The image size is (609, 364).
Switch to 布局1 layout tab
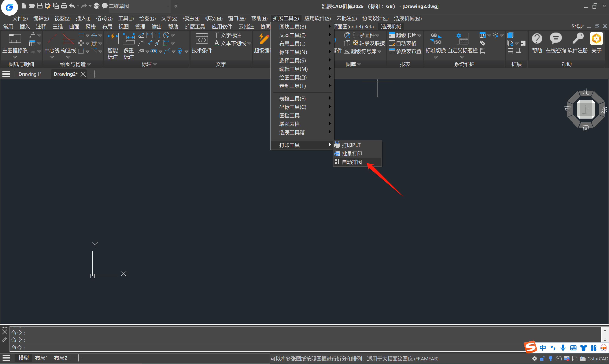tap(41, 358)
